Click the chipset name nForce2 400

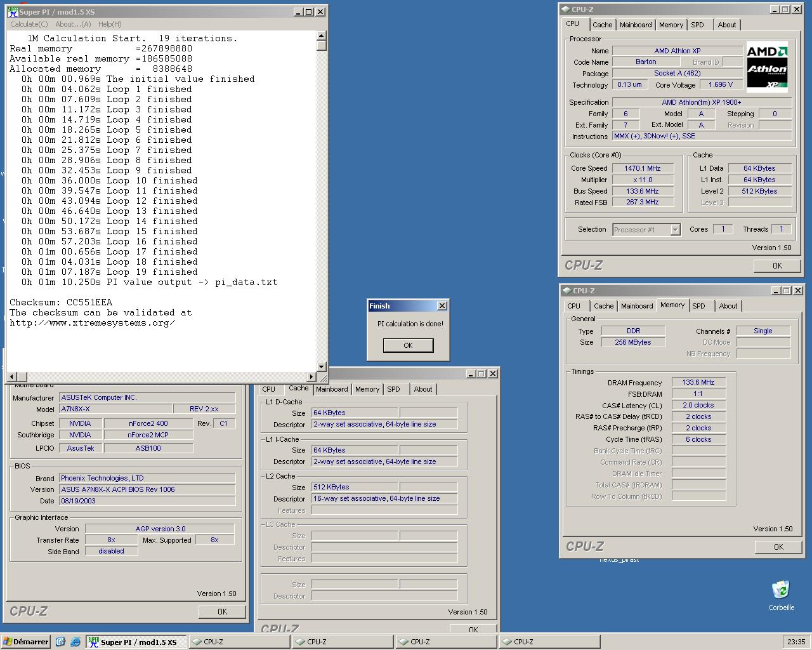click(x=148, y=423)
